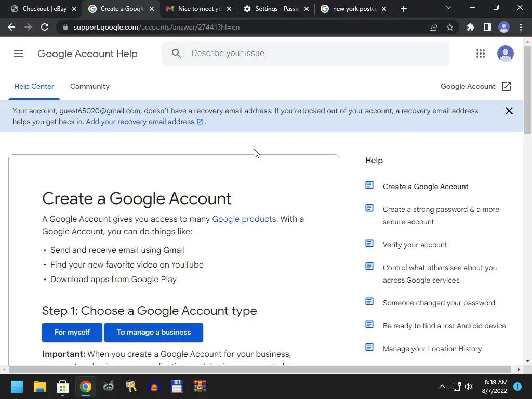Click the horizontal scrollbar thumb
Viewport: 532px width, 399px height.
(x=260, y=369)
